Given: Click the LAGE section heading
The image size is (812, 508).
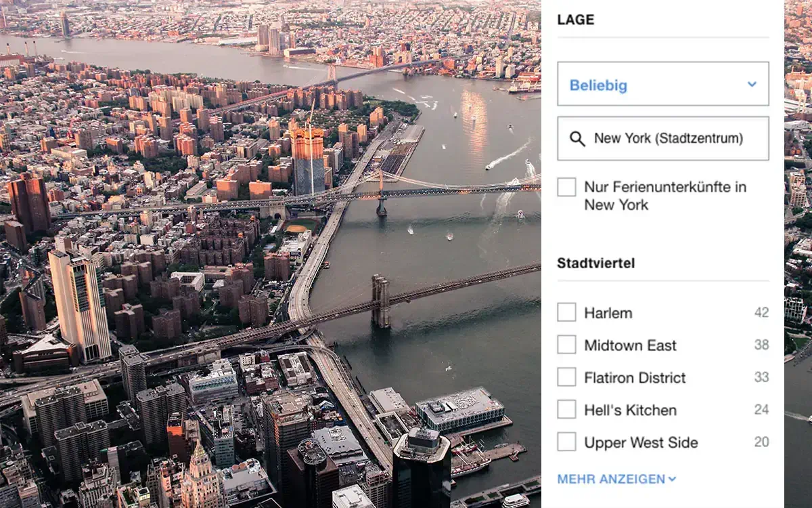Looking at the screenshot, I should tap(576, 20).
